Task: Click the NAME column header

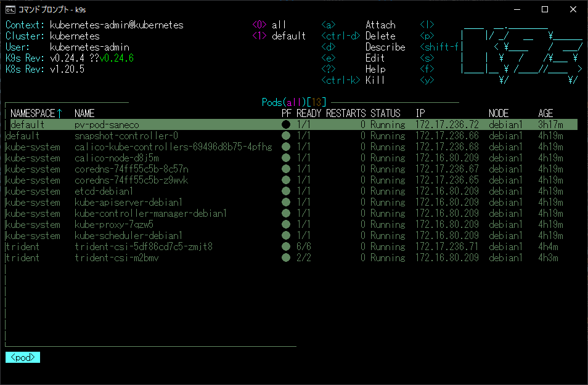Action: pyautogui.click(x=84, y=113)
